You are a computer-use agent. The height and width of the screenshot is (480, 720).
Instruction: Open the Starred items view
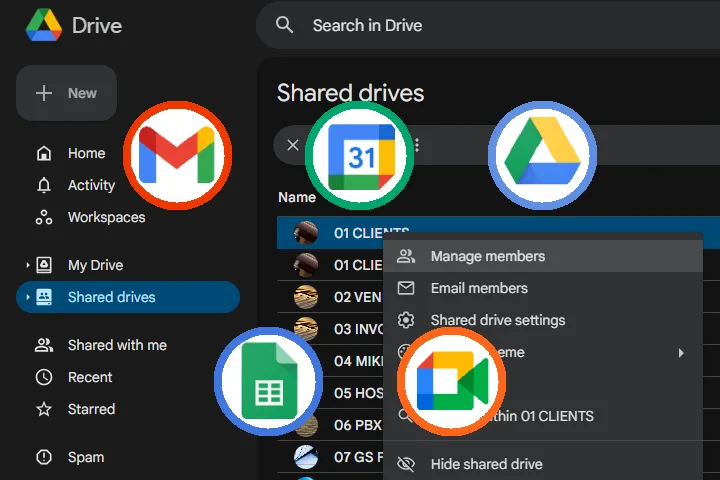click(75, 409)
